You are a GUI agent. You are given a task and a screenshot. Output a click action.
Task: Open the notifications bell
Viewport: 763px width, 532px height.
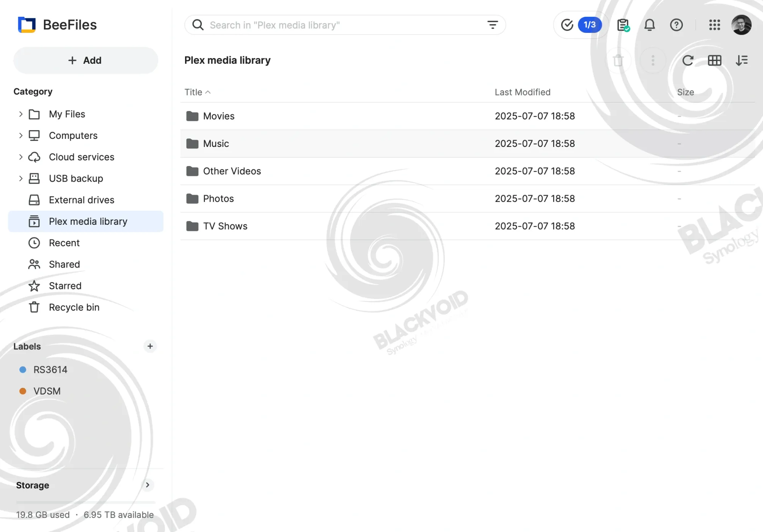click(x=649, y=25)
